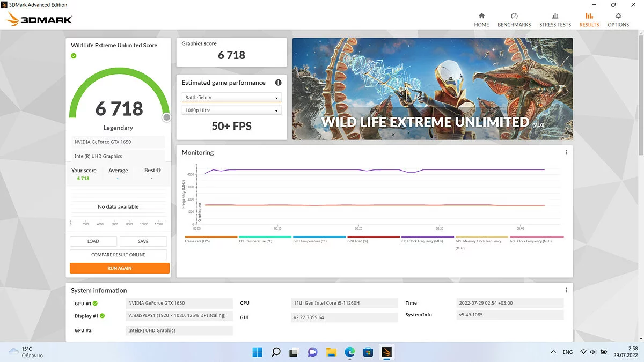Click Your score value 6 718
Image resolution: width=644 pixels, height=362 pixels.
click(83, 179)
